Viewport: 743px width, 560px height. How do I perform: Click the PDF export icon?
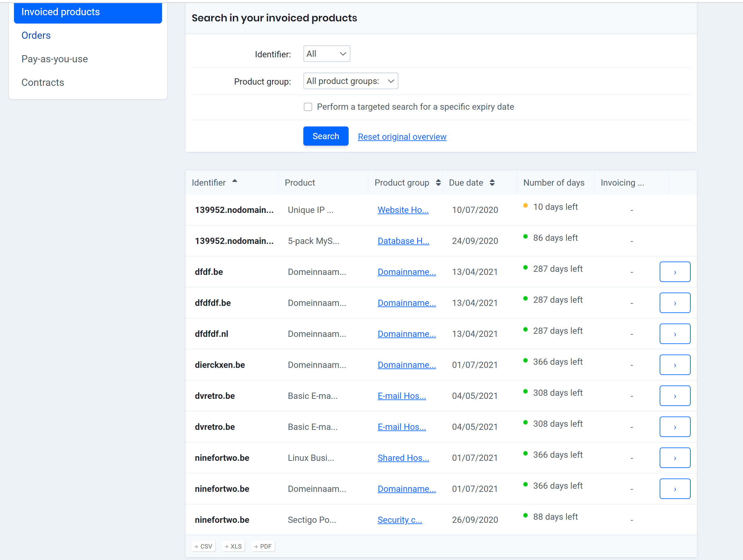[263, 546]
